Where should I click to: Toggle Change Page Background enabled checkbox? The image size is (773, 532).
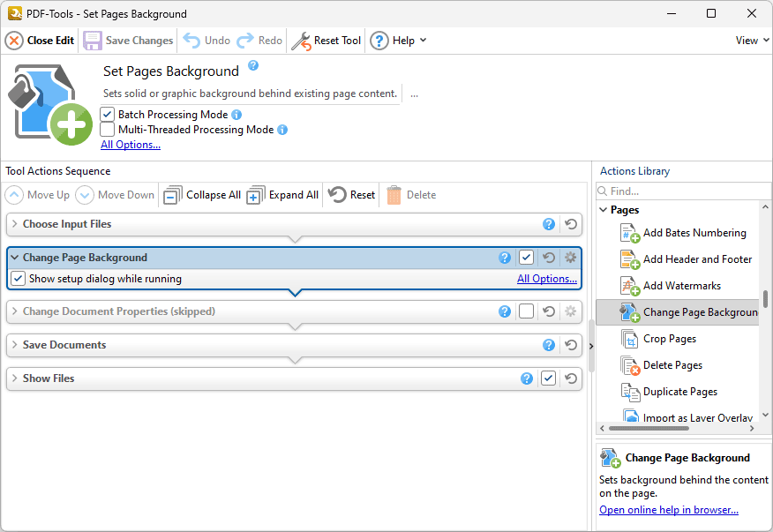coord(527,258)
